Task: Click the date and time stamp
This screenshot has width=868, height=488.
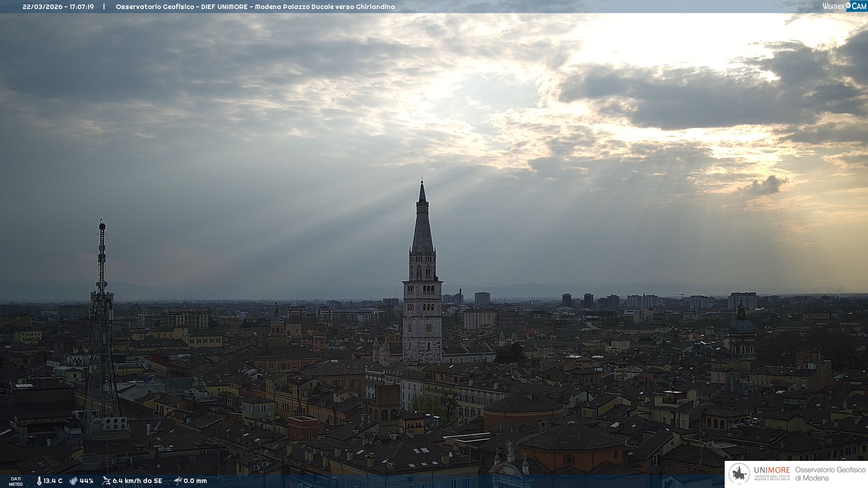Action: [x=58, y=7]
